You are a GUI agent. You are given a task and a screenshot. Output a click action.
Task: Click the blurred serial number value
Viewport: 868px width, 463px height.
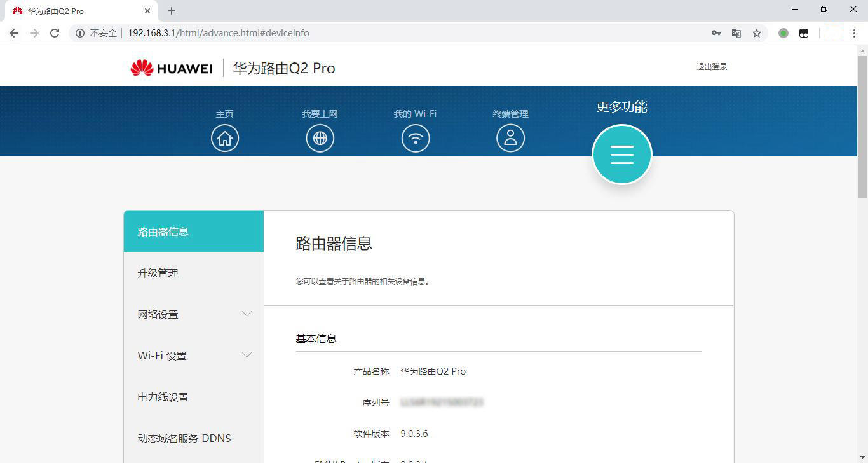442,403
